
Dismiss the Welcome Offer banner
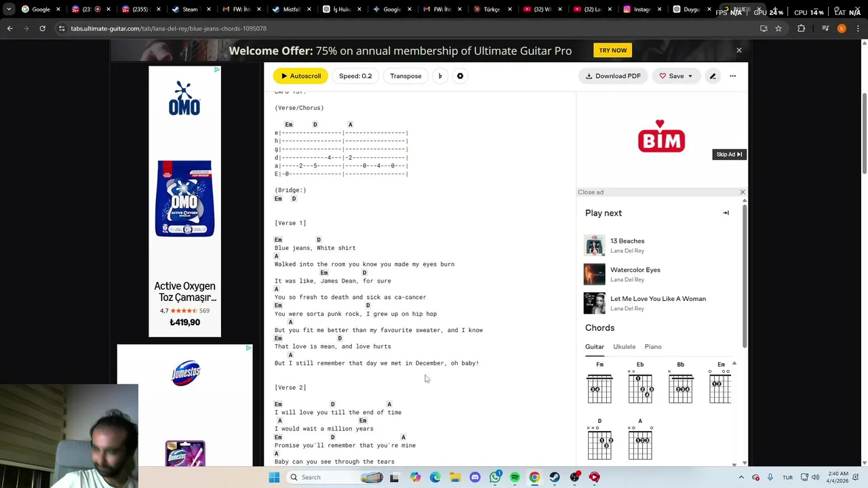[739, 50]
